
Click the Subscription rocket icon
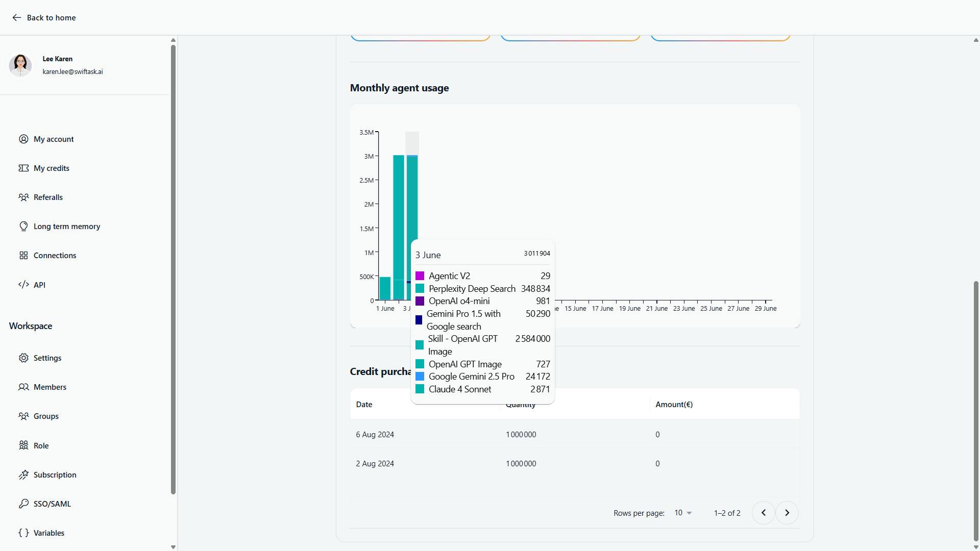click(23, 475)
